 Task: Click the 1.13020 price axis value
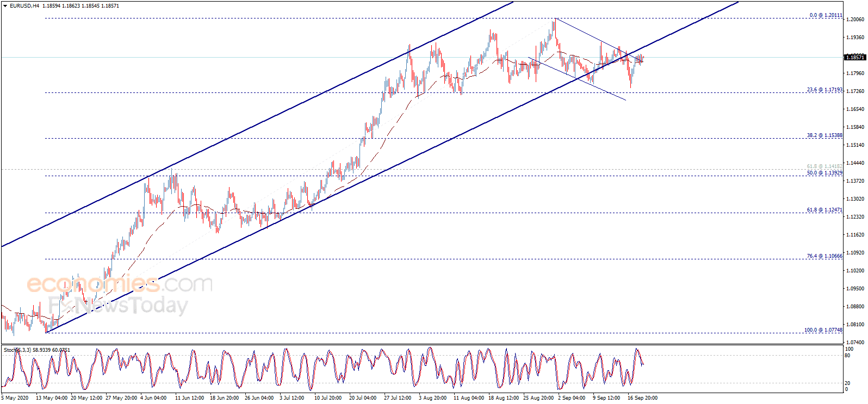pyautogui.click(x=855, y=199)
